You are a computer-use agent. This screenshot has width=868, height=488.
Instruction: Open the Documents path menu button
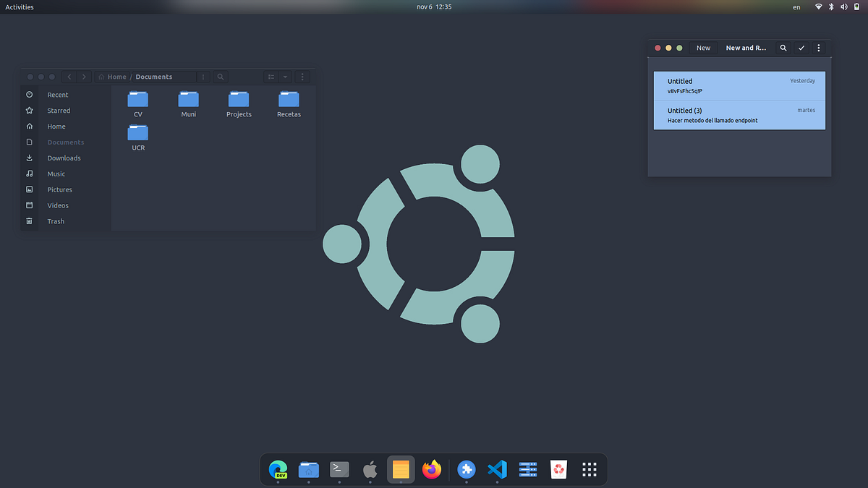[203, 77]
